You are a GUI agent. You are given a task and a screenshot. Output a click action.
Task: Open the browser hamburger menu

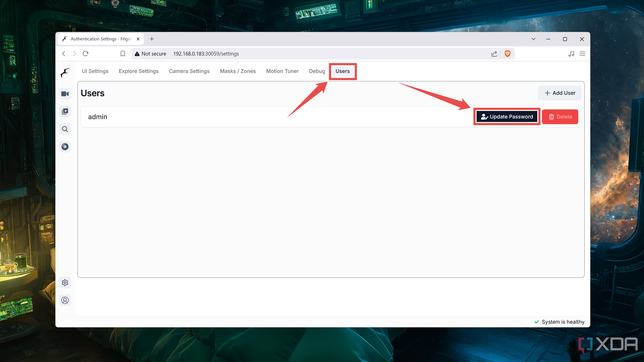pyautogui.click(x=582, y=53)
